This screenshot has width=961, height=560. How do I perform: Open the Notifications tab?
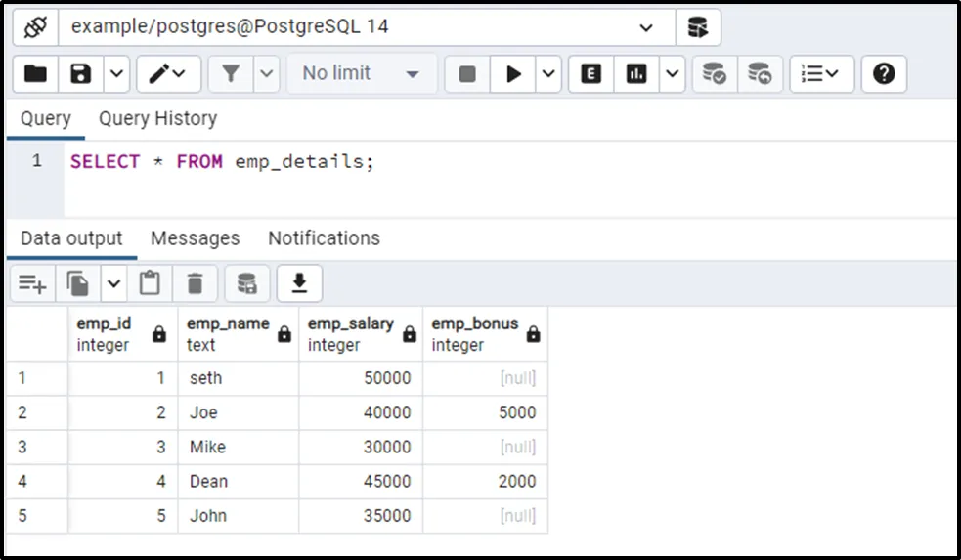point(324,238)
